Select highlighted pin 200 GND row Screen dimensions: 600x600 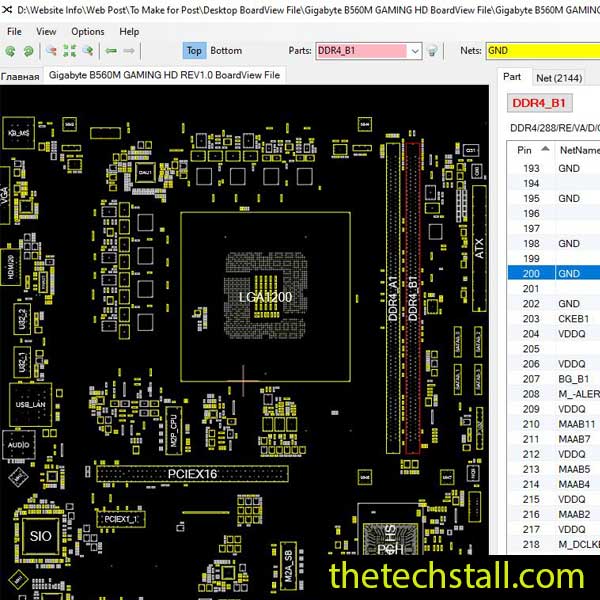point(554,274)
